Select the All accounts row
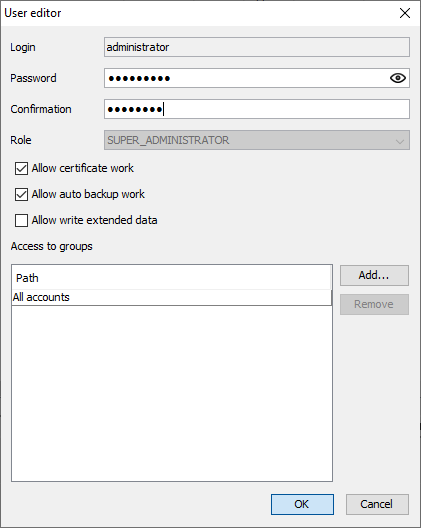Viewport: 421px width, 528px height. (171, 297)
